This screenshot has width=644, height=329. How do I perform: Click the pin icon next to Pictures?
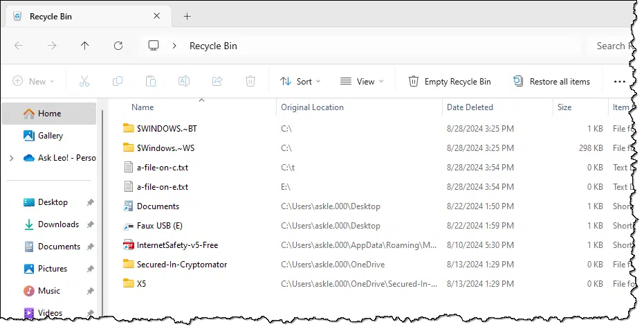coord(91,269)
